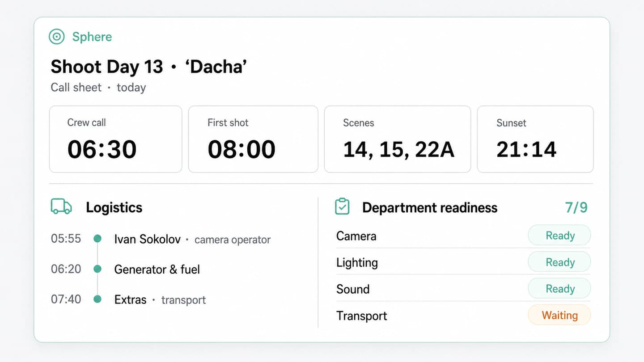Click the Sphere target logo icon

pyautogui.click(x=57, y=37)
